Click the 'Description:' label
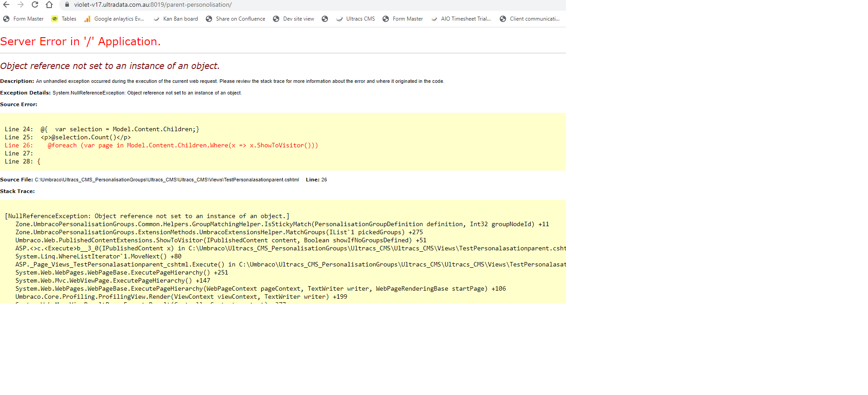868x395 pixels. 17,81
